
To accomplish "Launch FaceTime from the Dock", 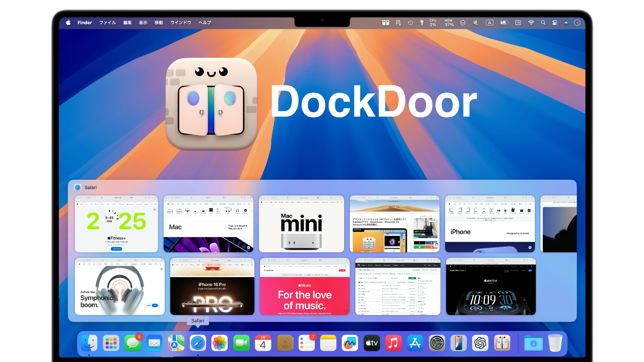I will tap(241, 343).
